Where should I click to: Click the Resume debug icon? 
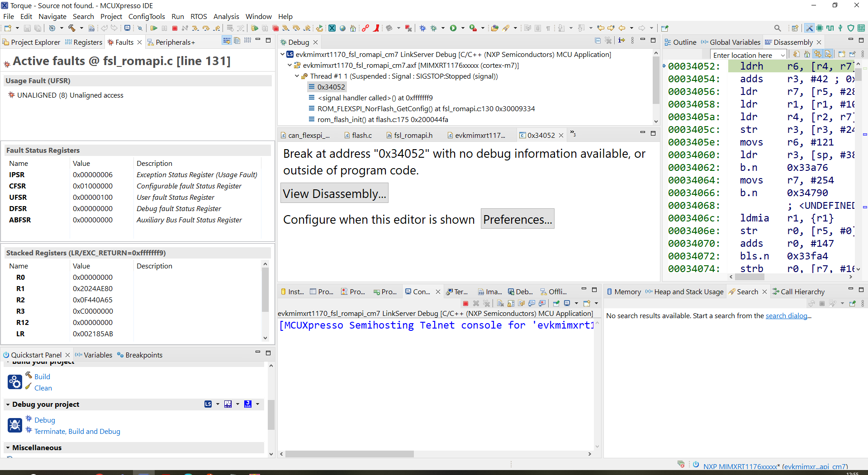[x=154, y=28]
